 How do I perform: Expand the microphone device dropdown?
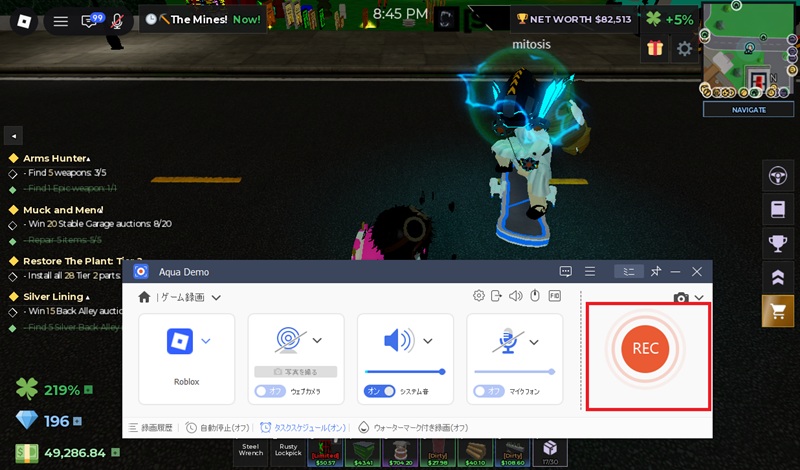pyautogui.click(x=534, y=342)
